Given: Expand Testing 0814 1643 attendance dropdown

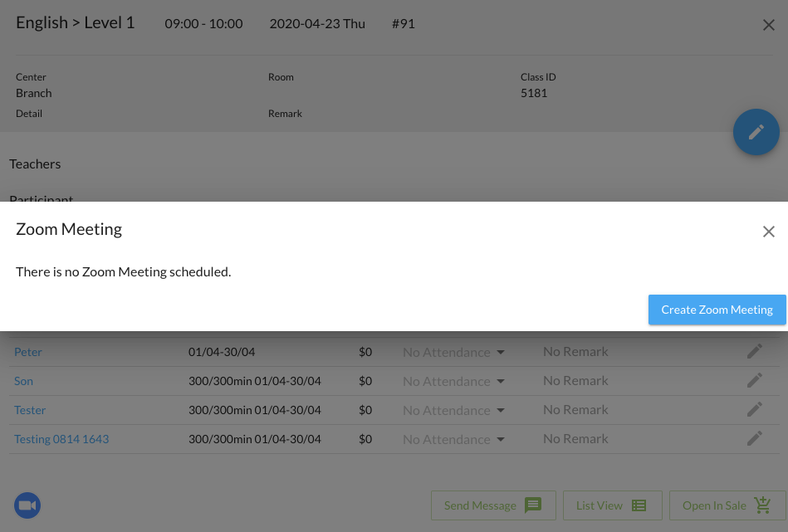Looking at the screenshot, I should tap(454, 439).
